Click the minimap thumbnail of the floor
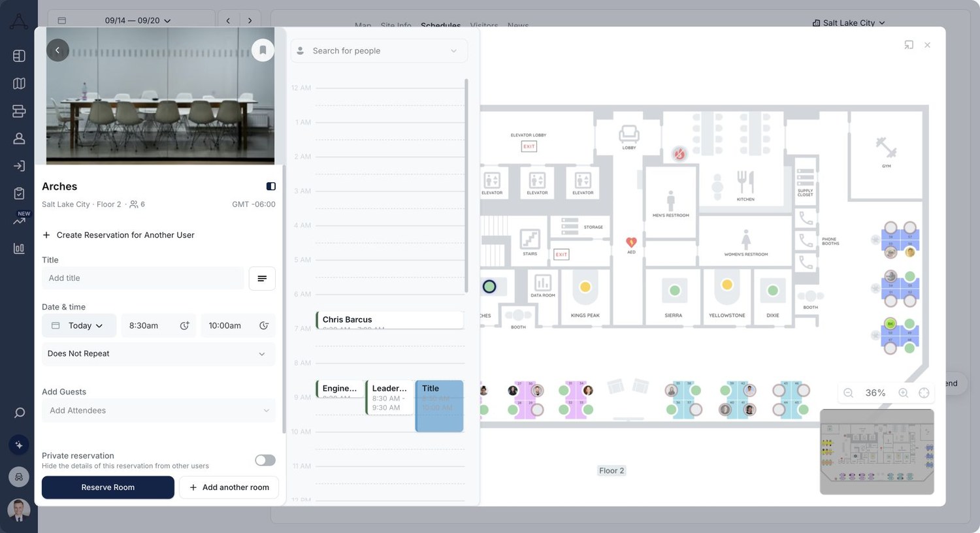Image resolution: width=980 pixels, height=533 pixels. tap(877, 452)
